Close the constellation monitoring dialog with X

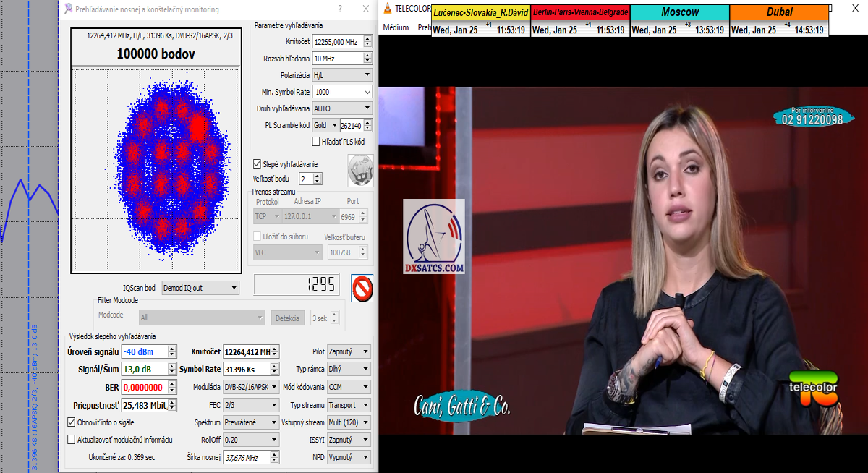[364, 9]
